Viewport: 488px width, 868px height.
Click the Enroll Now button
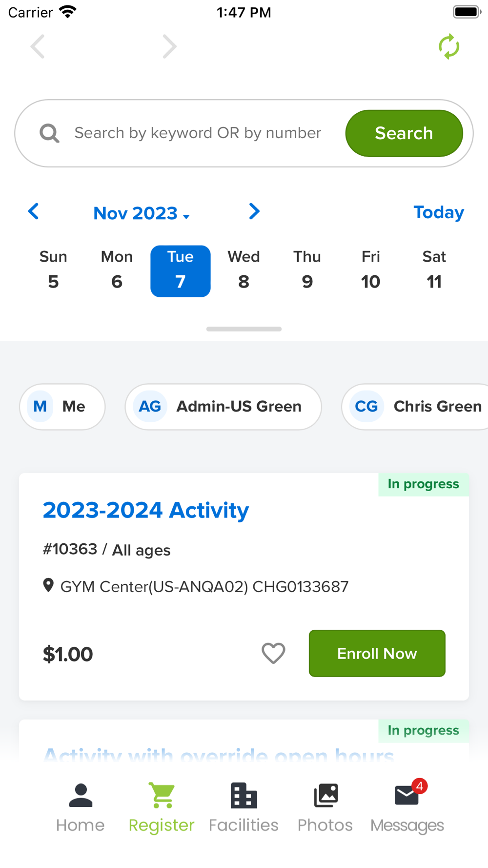click(377, 653)
